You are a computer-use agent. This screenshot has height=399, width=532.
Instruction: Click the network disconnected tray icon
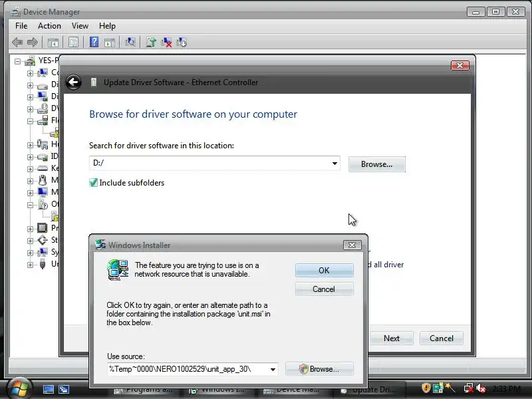pos(469,388)
